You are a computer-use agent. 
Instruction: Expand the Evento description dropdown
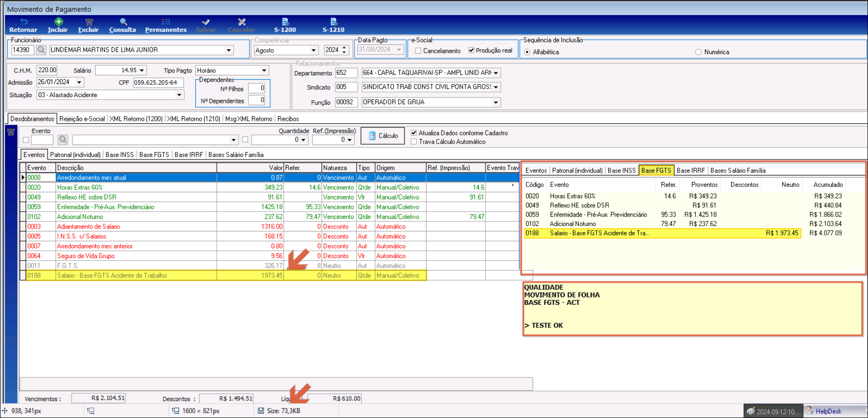[234, 140]
